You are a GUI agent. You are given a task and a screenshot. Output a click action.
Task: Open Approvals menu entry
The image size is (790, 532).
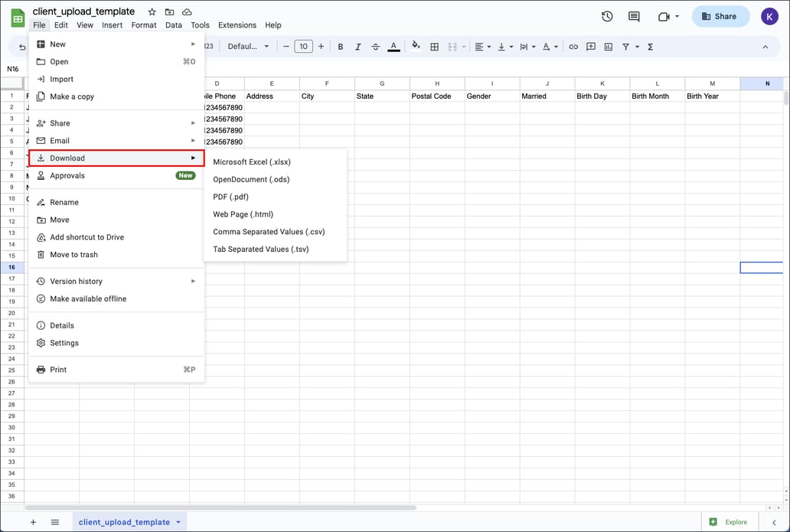pyautogui.click(x=116, y=176)
